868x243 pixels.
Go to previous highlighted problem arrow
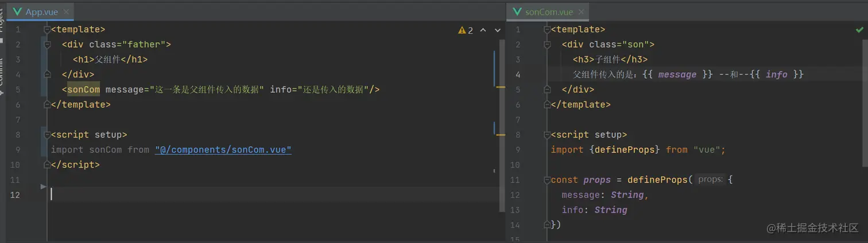tap(483, 30)
